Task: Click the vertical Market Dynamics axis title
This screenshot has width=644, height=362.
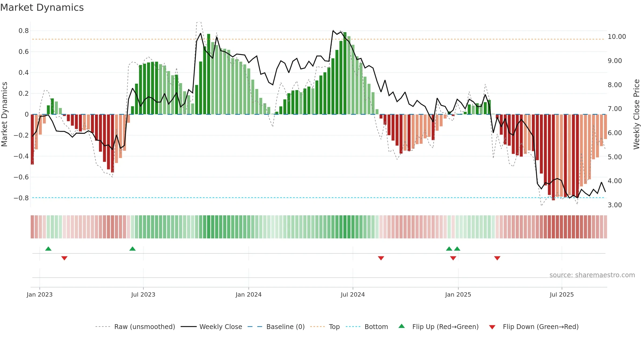Action: point(4,114)
